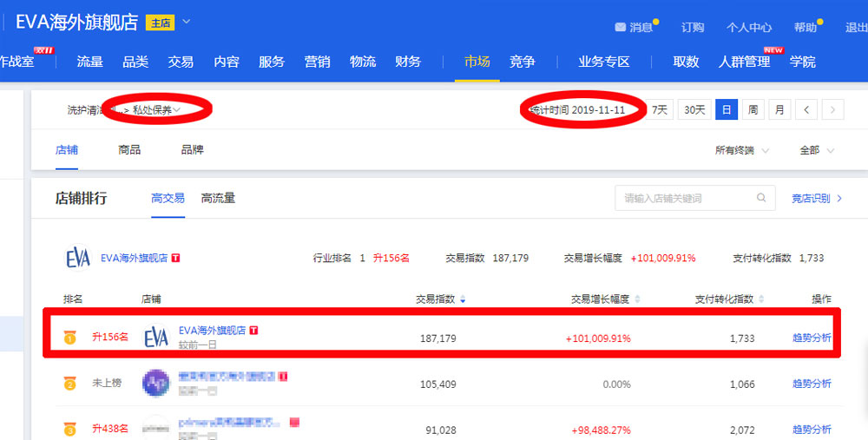The image size is (868, 440).
Task: Click the 未上榜 status text
Action: [106, 383]
